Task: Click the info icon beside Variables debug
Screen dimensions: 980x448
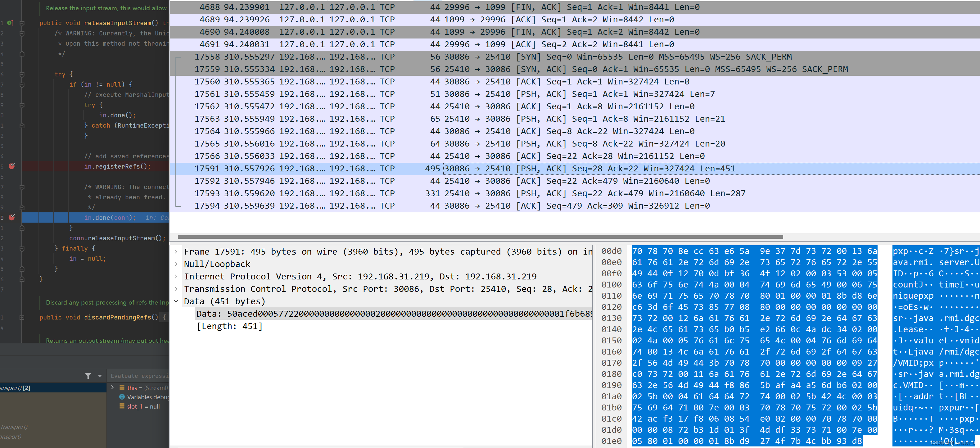Action: [122, 397]
